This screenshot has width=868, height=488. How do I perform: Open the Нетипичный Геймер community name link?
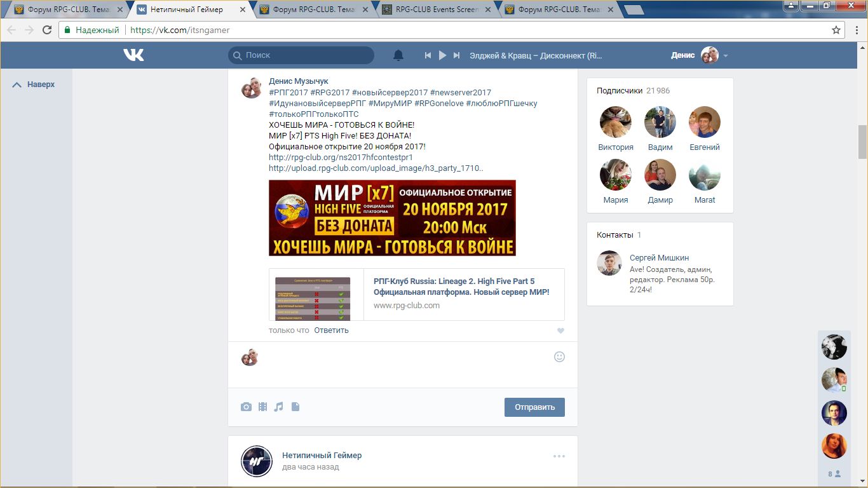[x=322, y=456]
